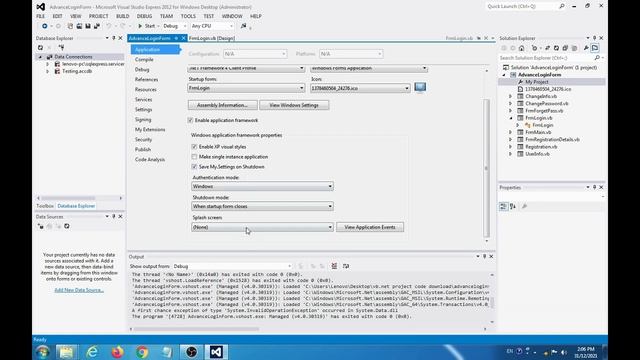Click the Output panel horizontal scrollbar
This screenshot has width=640, height=360.
(196, 329)
